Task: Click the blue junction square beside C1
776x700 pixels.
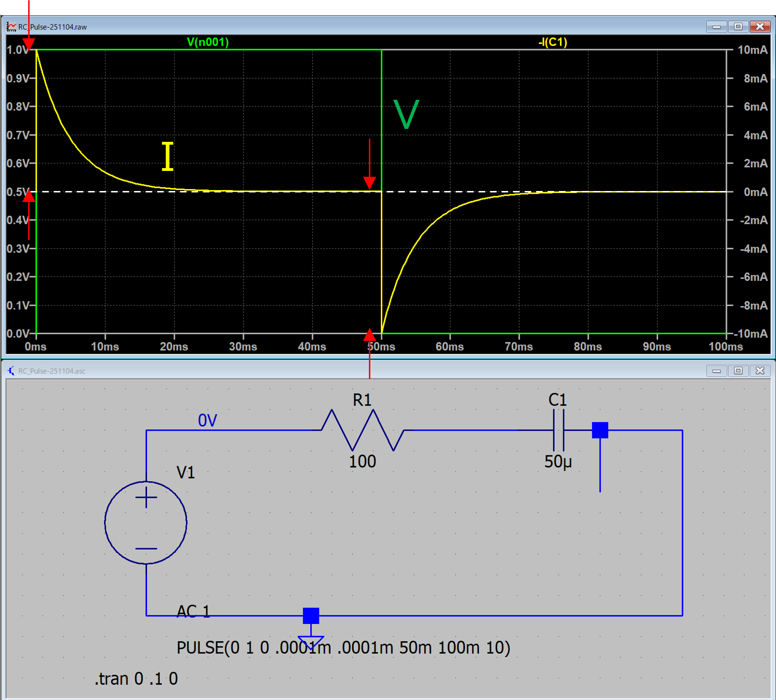Action: pyautogui.click(x=600, y=430)
